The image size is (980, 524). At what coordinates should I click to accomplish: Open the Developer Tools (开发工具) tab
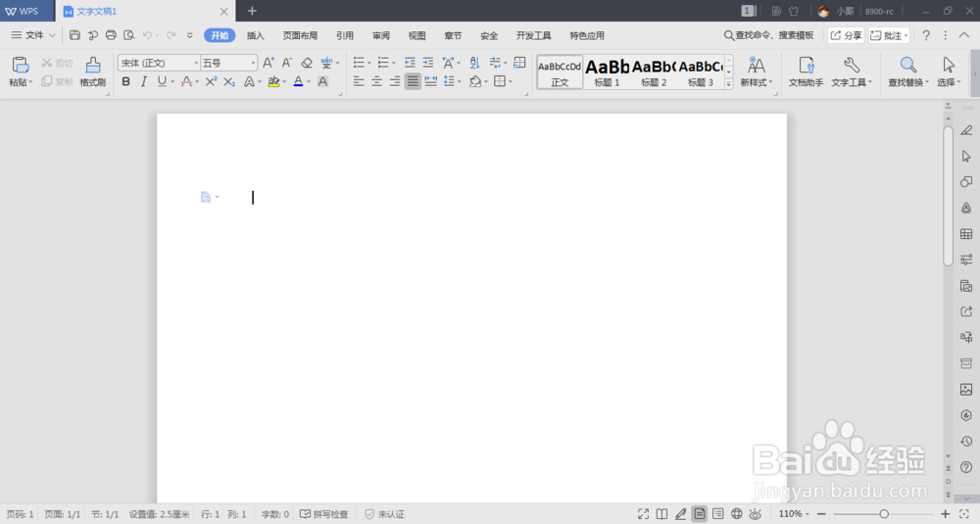tap(533, 35)
